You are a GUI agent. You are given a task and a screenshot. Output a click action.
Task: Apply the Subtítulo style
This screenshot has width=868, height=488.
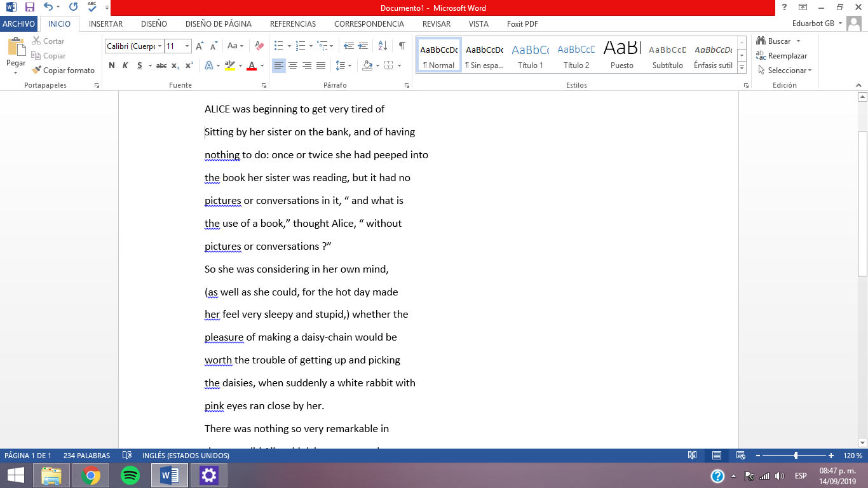coord(668,55)
